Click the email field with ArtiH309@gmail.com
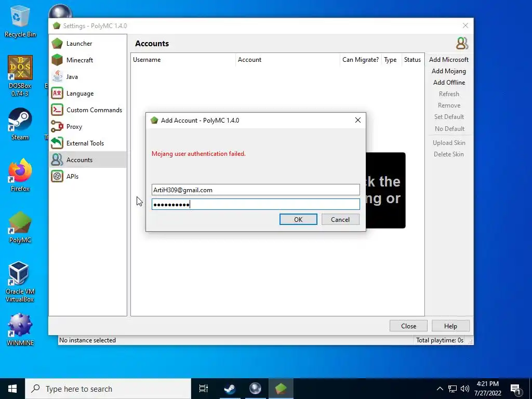 coord(256,190)
